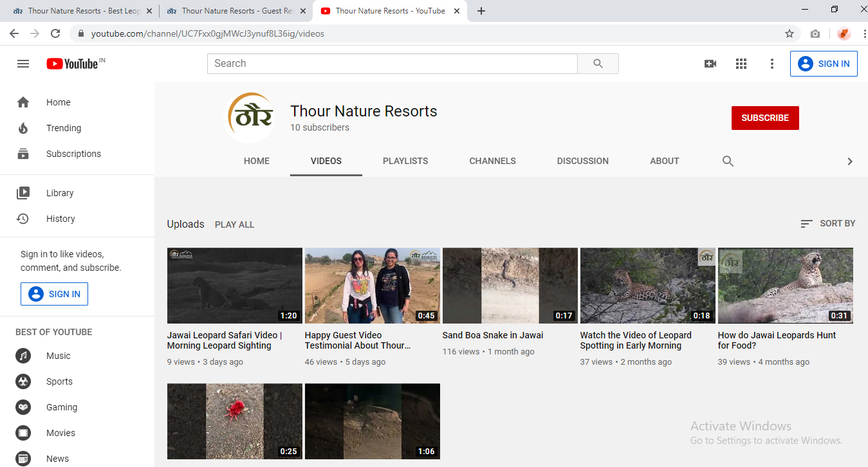Click the Uploads heading text

coord(185,224)
